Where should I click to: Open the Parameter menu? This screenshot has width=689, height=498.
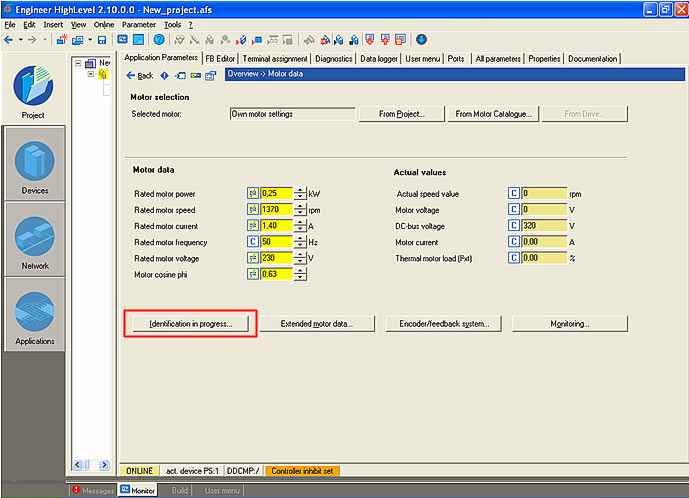pos(138,23)
